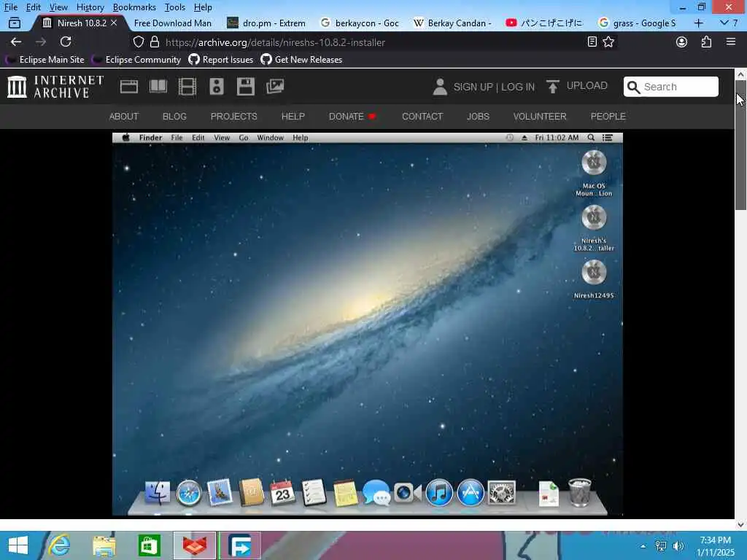Click the Internet Archive search field
This screenshot has width=747, height=560.
point(671,87)
